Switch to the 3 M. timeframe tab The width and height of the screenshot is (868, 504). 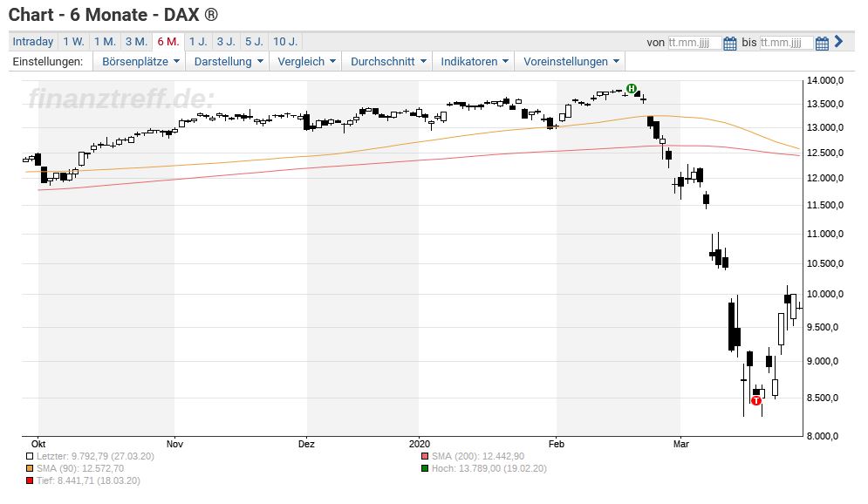(136, 42)
